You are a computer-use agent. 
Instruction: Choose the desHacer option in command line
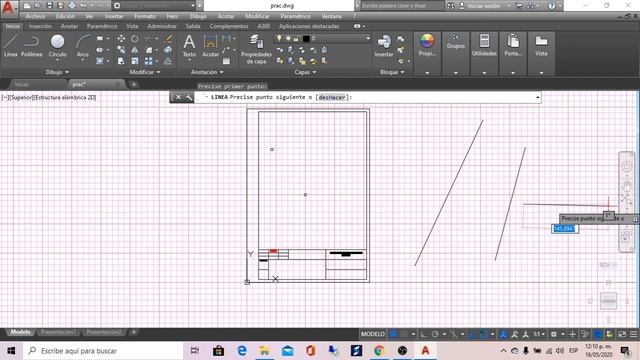click(332, 97)
